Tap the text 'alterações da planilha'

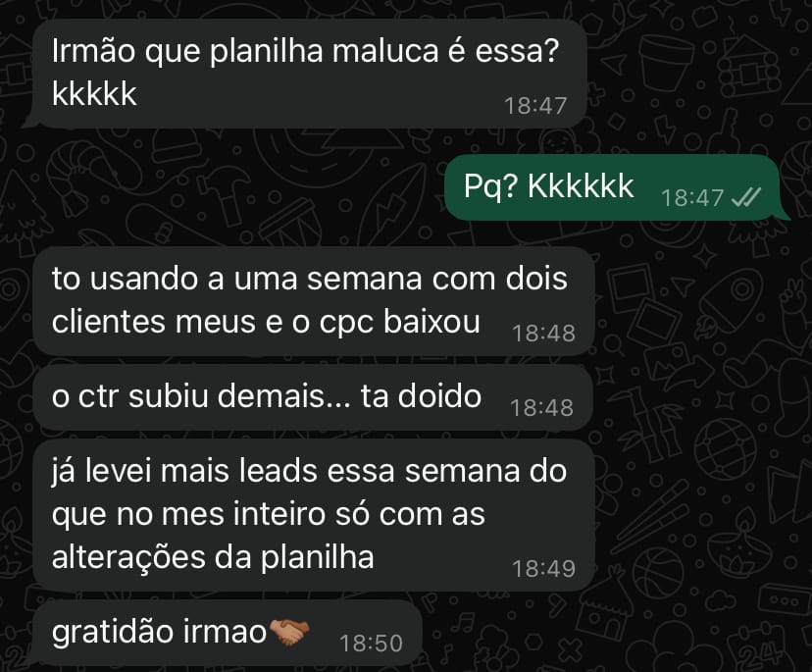pyautogui.click(x=213, y=557)
